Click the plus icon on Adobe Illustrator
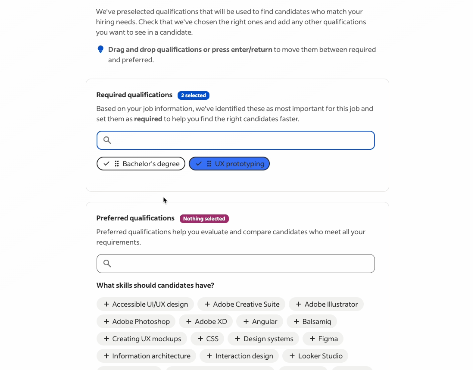The width and height of the screenshot is (473, 370). (298, 304)
